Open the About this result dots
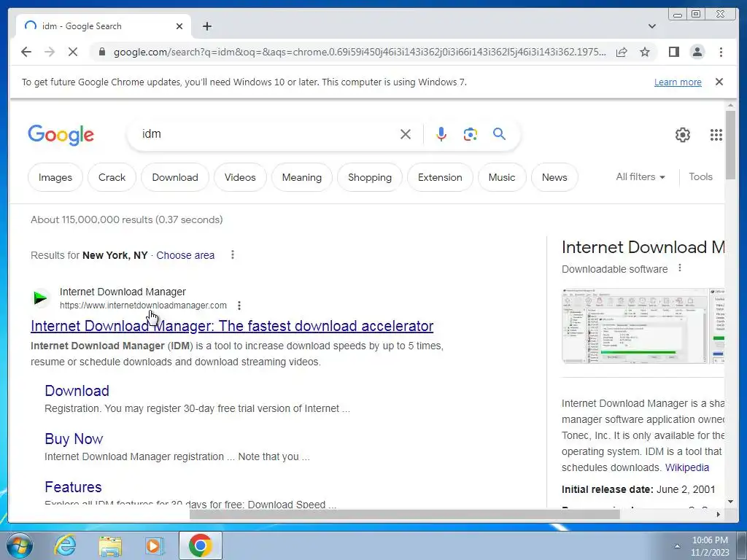Screen dimensions: 747x560 (239, 306)
